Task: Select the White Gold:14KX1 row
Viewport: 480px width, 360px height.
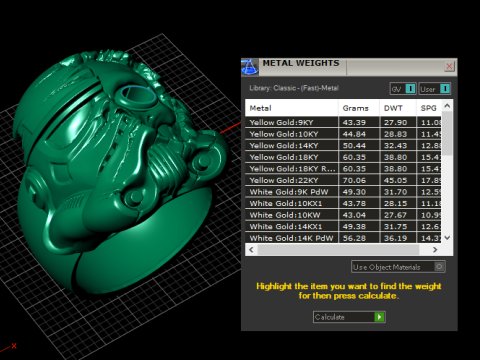Action: [x=343, y=227]
